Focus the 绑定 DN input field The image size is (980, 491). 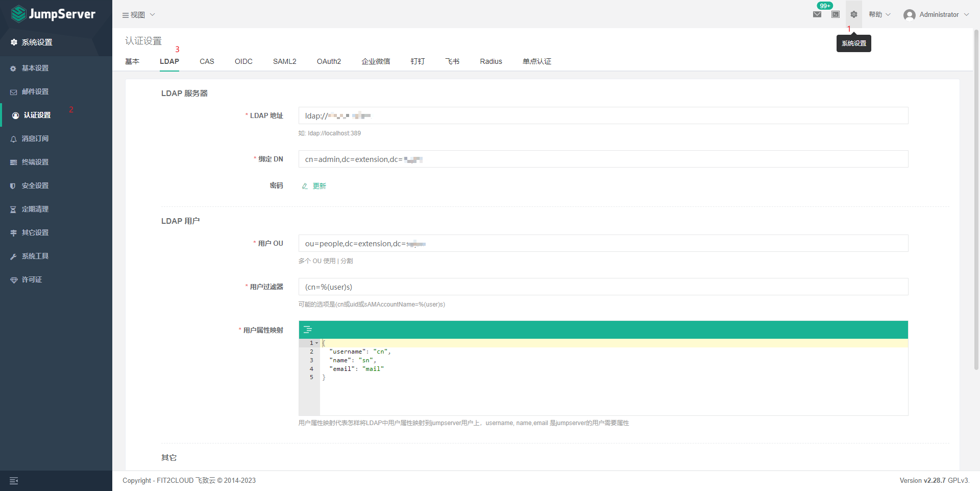click(x=603, y=159)
